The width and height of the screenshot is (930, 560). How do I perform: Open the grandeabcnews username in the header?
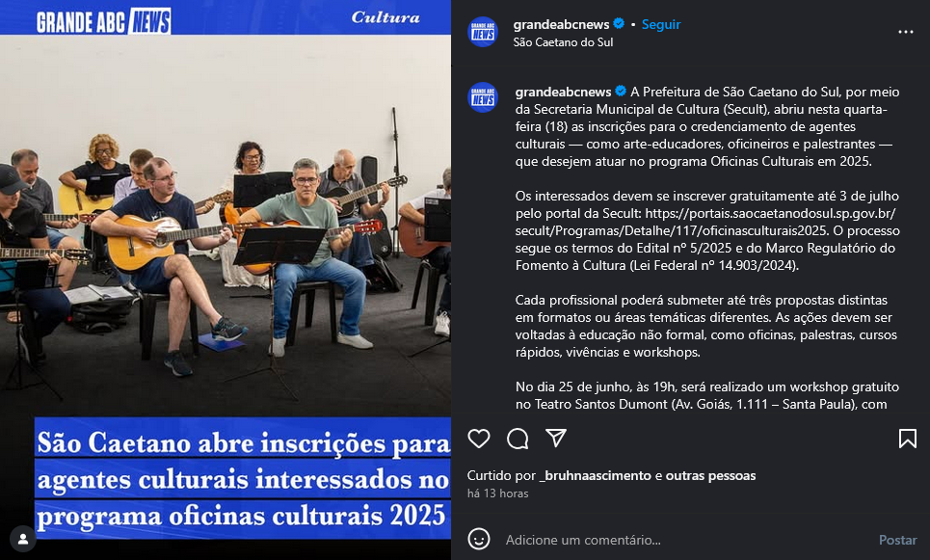click(x=561, y=24)
